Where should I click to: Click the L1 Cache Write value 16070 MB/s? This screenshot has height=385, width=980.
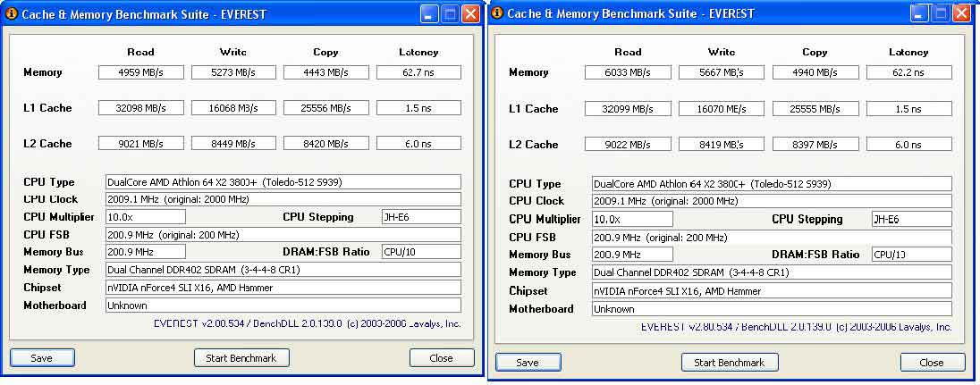pos(722,108)
